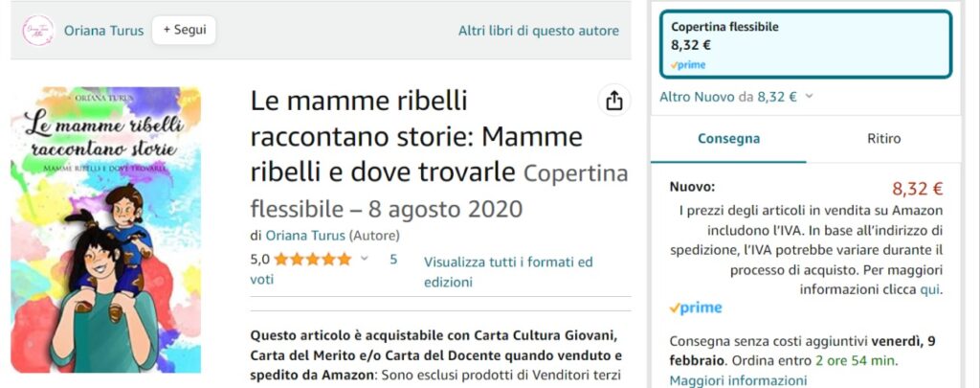Switch to the Consegna tab
The height and width of the screenshot is (388, 980).
[729, 139]
